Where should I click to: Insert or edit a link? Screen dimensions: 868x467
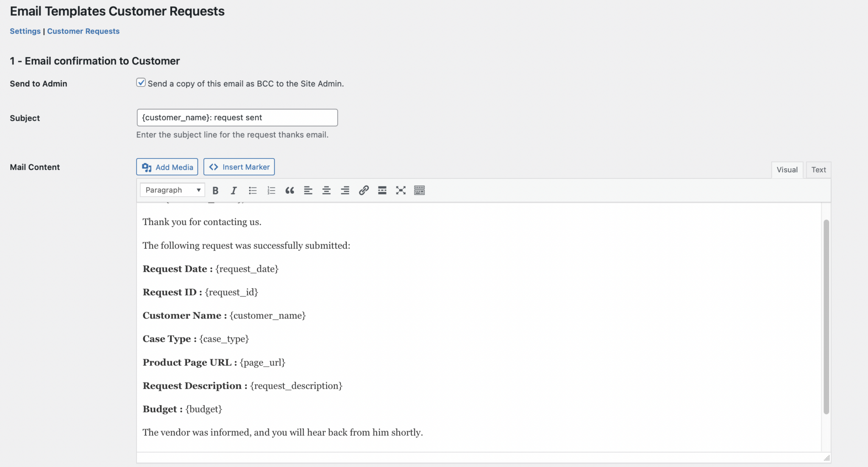click(363, 190)
